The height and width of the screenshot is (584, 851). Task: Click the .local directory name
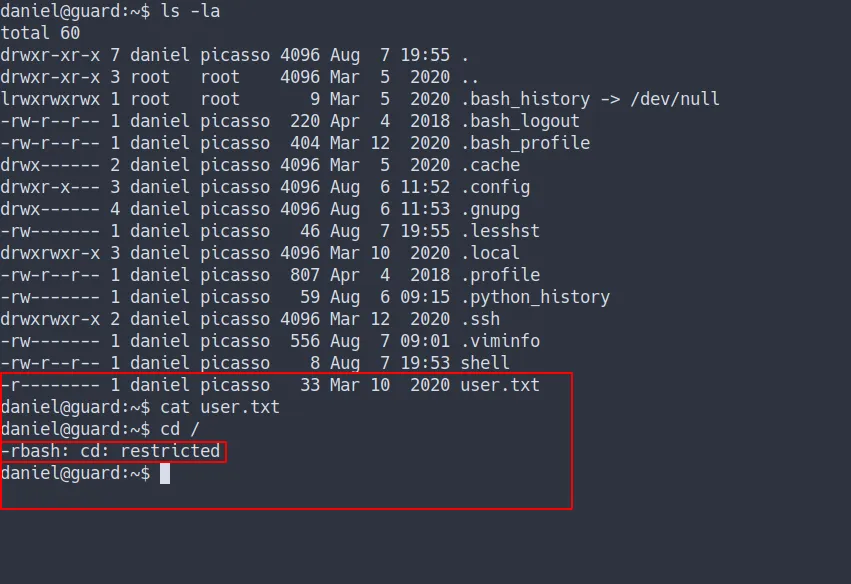coord(492,253)
